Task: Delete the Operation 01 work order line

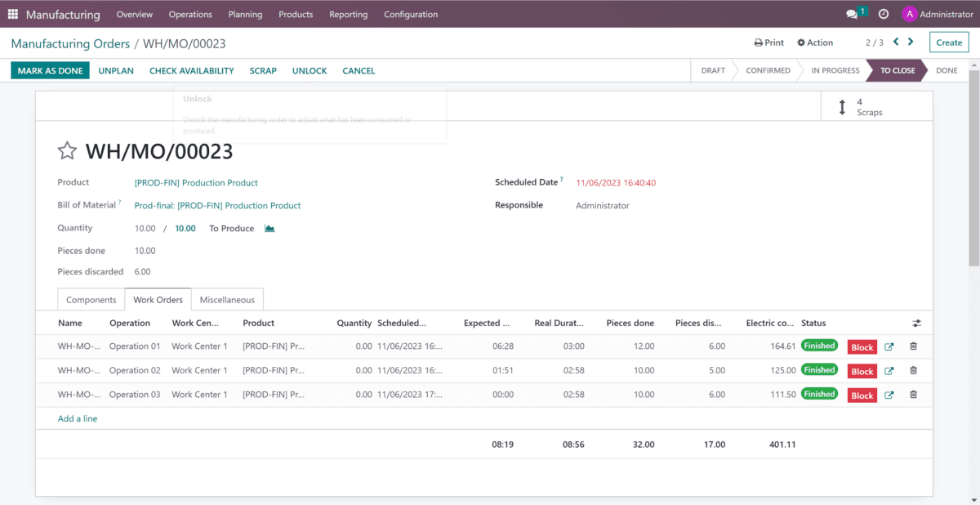Action: [913, 346]
